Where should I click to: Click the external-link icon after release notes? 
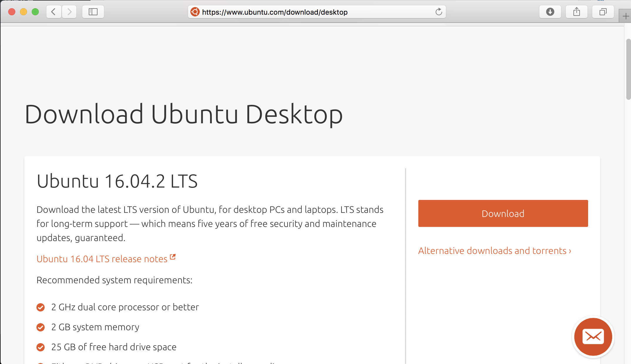[x=173, y=257]
